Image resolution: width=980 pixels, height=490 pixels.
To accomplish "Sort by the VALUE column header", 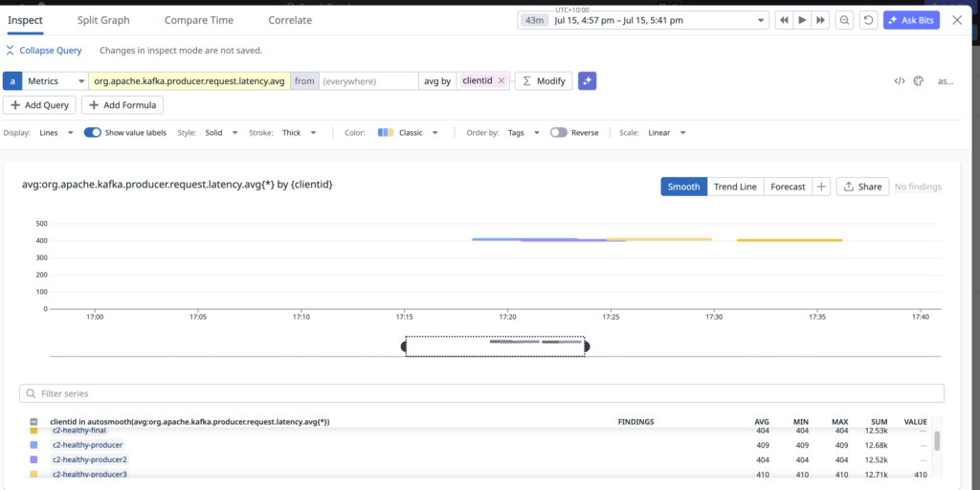I will (916, 422).
